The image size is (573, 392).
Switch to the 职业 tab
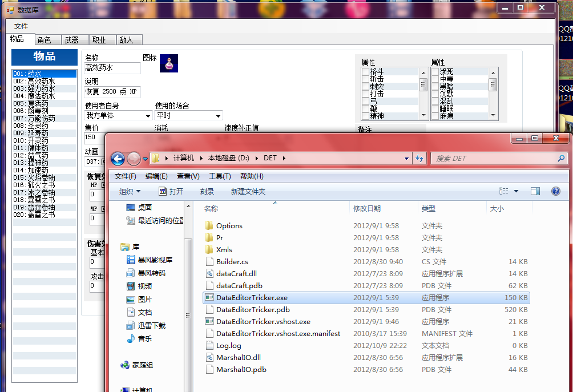[x=102, y=40]
